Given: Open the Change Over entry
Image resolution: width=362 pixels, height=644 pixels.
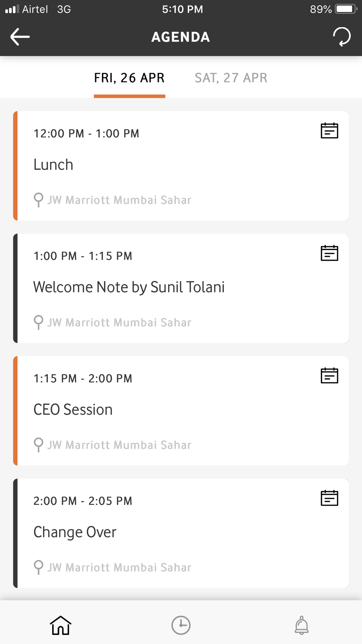Looking at the screenshot, I should click(75, 532).
